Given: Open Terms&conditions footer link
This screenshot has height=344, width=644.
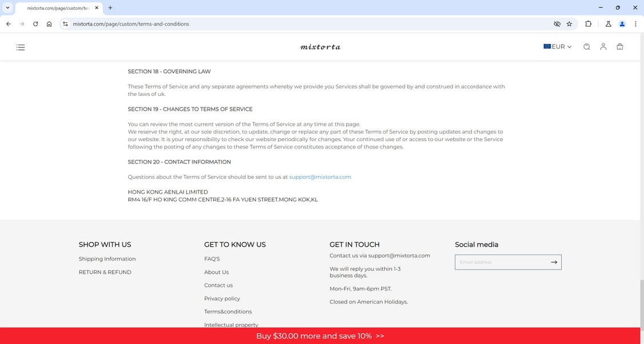Looking at the screenshot, I should 228,311.
